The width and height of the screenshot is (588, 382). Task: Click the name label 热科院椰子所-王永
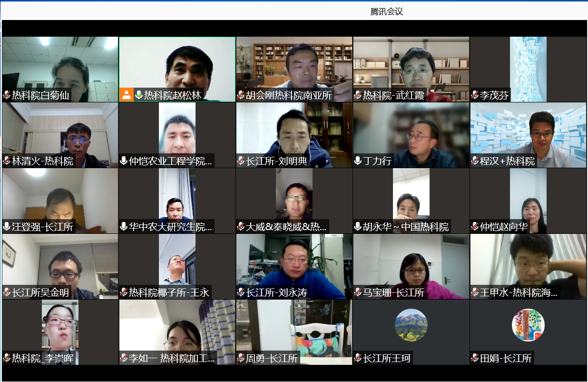coord(169,292)
